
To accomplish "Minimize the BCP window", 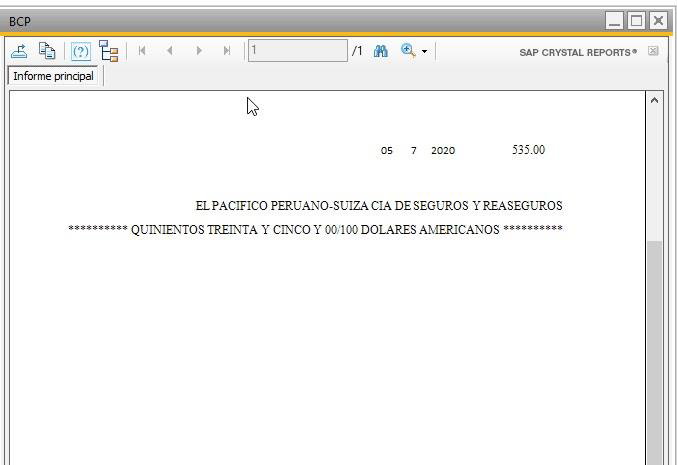I will (614, 21).
